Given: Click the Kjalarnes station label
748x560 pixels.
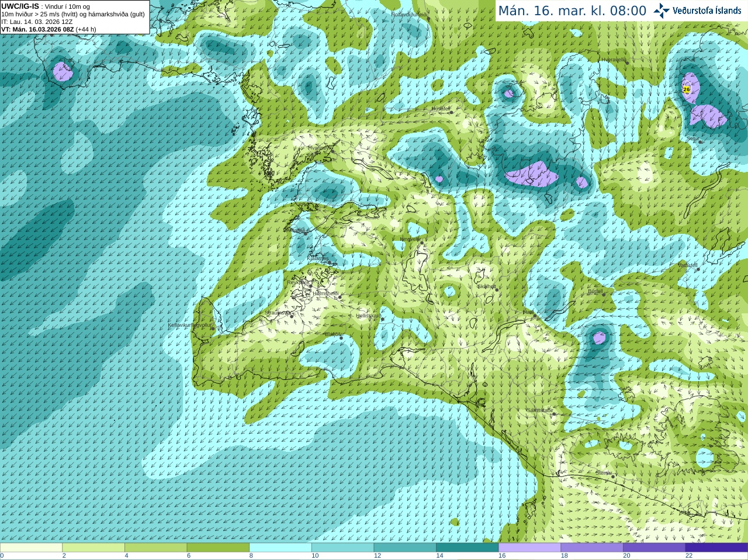Looking at the screenshot, I should (x=317, y=258).
